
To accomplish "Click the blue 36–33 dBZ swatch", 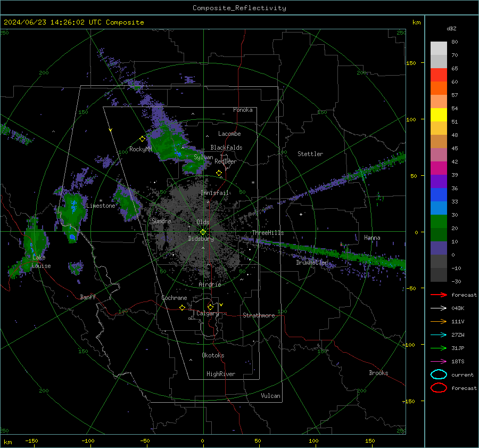I will coord(439,195).
